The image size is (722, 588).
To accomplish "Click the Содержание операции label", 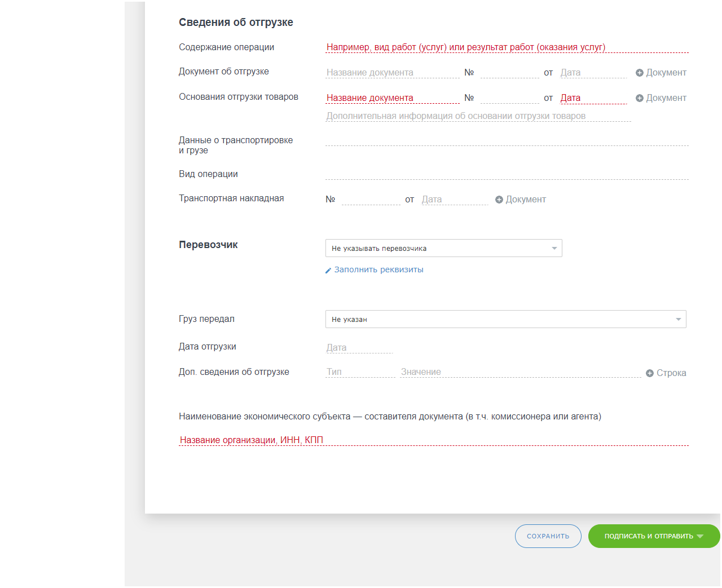I will tap(226, 47).
